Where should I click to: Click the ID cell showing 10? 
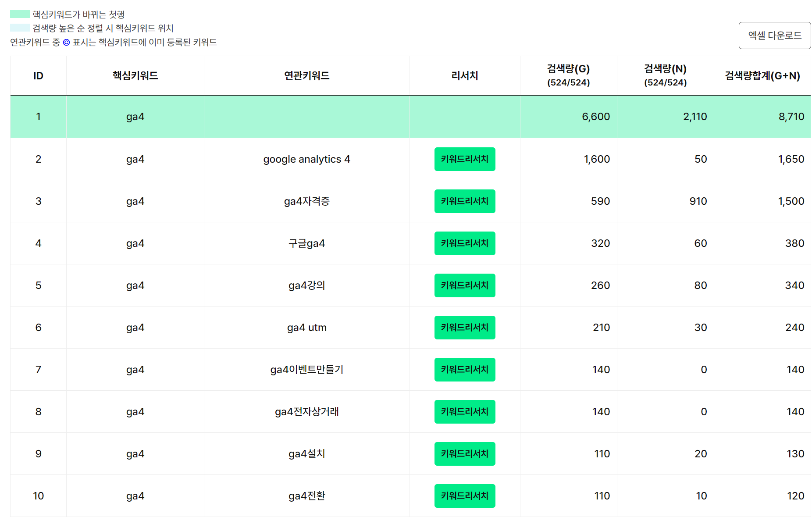point(39,496)
